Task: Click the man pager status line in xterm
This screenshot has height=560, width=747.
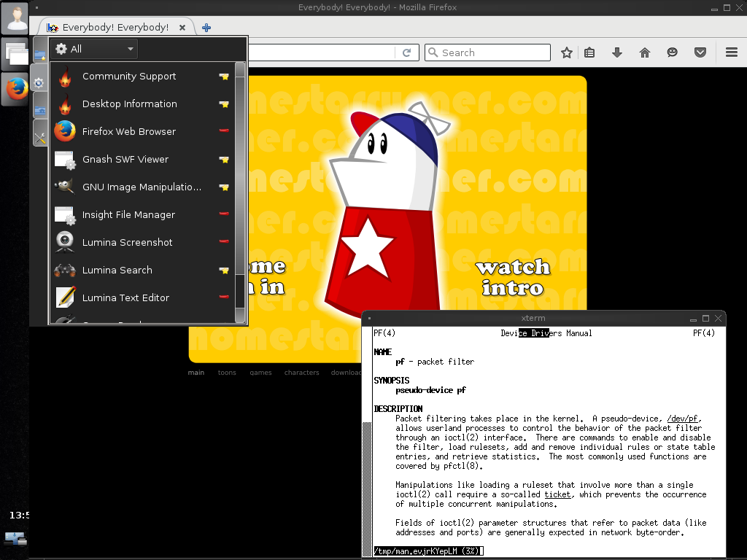Action: [x=428, y=551]
